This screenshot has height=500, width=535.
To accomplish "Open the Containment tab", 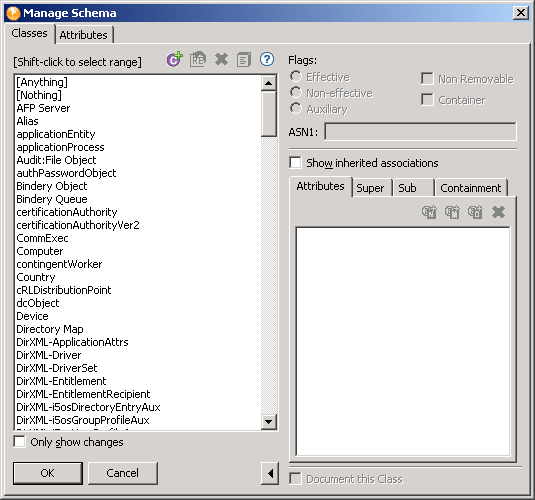I will (x=471, y=188).
